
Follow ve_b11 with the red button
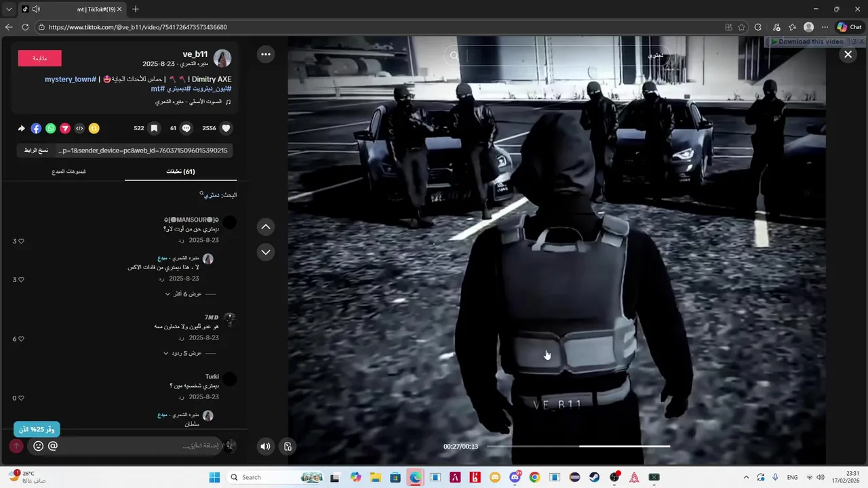(x=39, y=58)
